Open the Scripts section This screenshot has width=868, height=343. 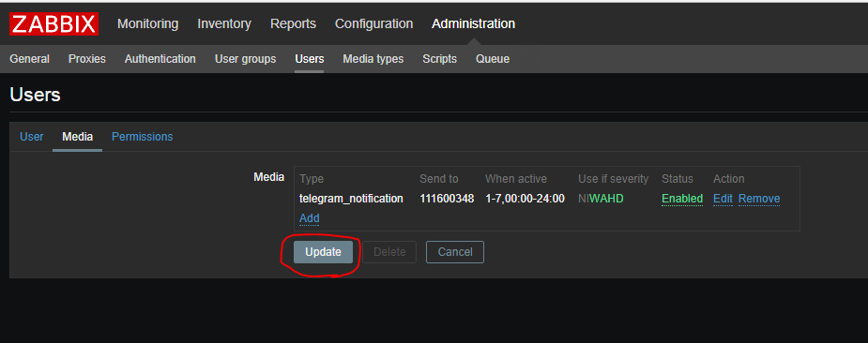439,59
